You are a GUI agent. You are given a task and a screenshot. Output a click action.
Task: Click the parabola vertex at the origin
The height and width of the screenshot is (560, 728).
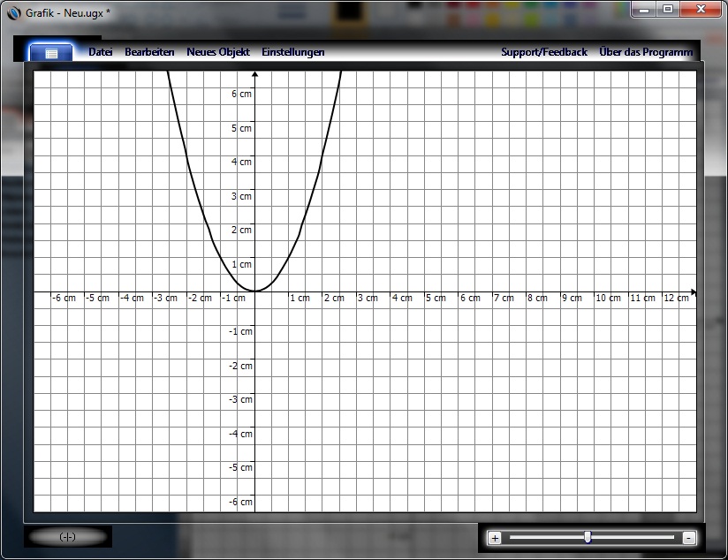tap(254, 291)
